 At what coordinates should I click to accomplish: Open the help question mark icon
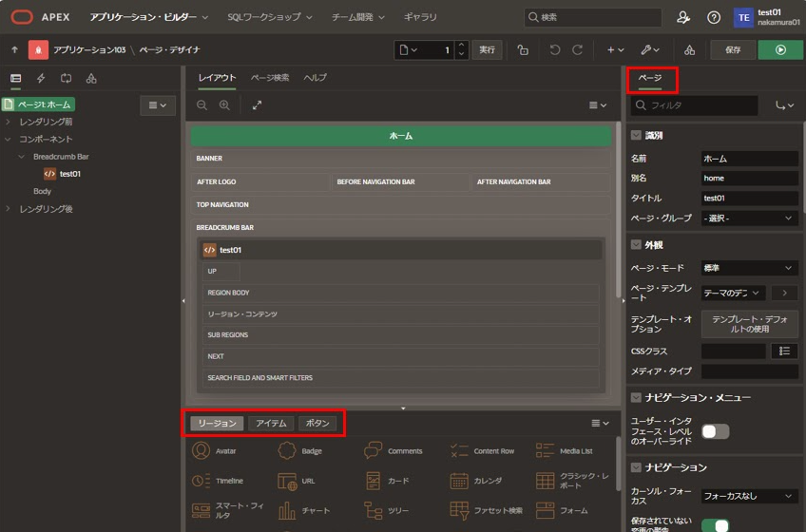[x=714, y=17]
